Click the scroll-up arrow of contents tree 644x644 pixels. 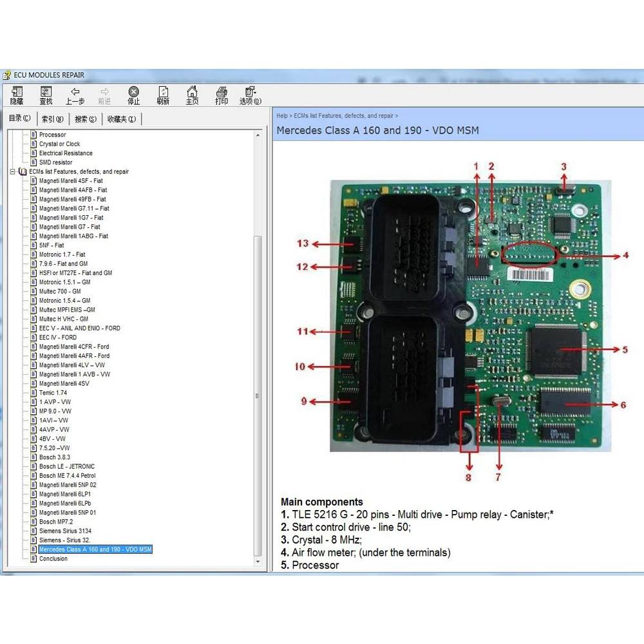(258, 135)
